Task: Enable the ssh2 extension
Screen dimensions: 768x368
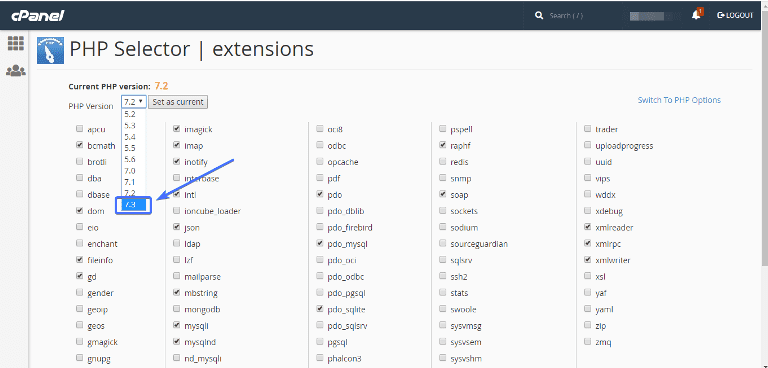Action: click(443, 276)
